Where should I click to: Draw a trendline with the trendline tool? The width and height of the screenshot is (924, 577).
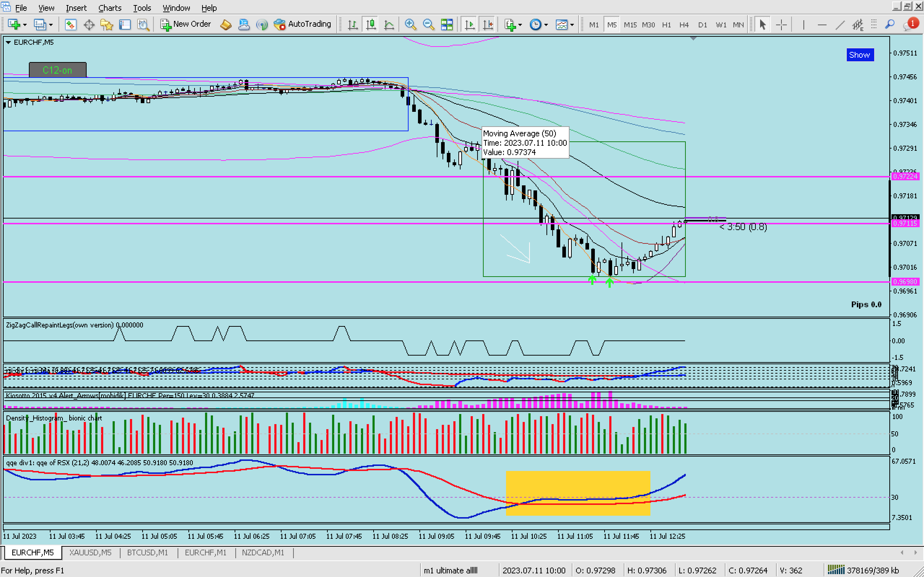(840, 25)
